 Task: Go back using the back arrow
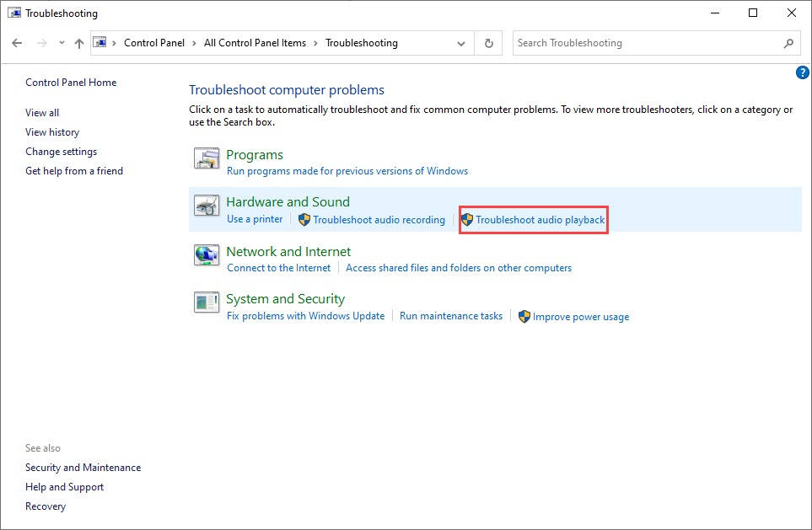coord(17,43)
